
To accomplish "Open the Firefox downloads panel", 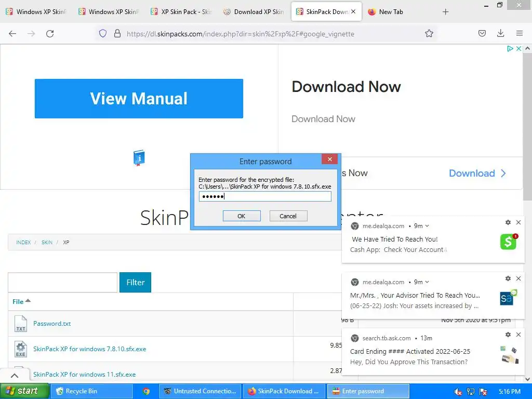I will tap(500, 33).
